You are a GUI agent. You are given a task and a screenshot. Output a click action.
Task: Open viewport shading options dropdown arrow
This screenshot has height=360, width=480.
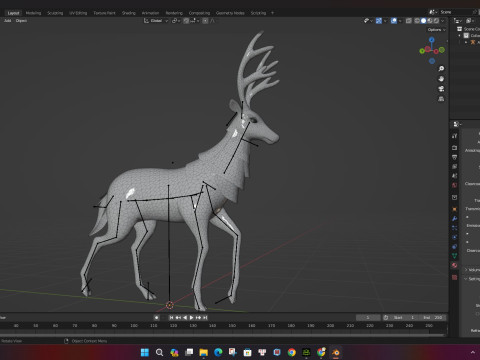click(443, 21)
